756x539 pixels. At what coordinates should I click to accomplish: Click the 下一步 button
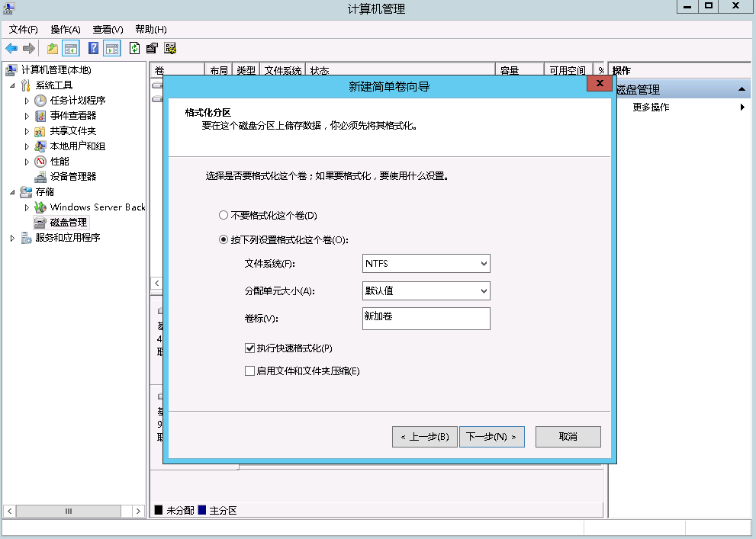tap(491, 436)
